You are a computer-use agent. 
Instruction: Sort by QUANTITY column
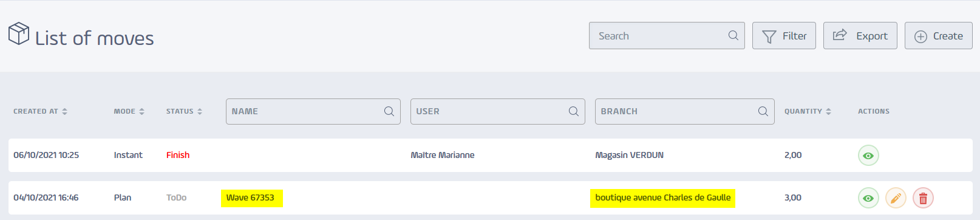coord(808,111)
